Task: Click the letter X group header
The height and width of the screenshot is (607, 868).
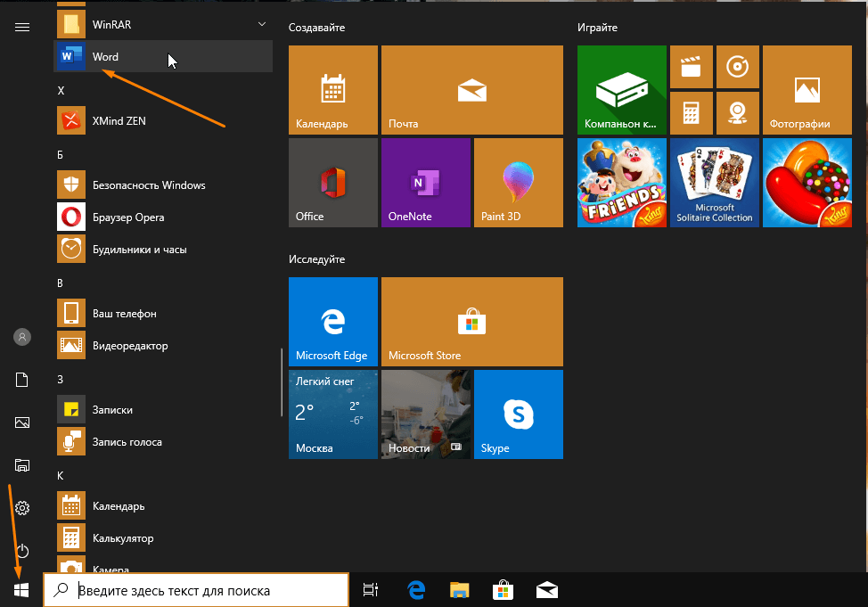Action: tap(61, 90)
